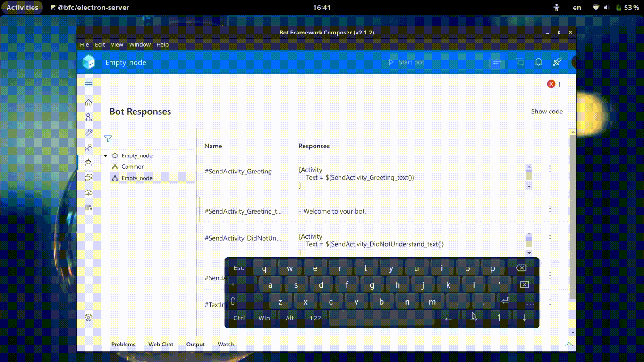Click the Responses column header
This screenshot has height=362, width=644.
(x=314, y=146)
